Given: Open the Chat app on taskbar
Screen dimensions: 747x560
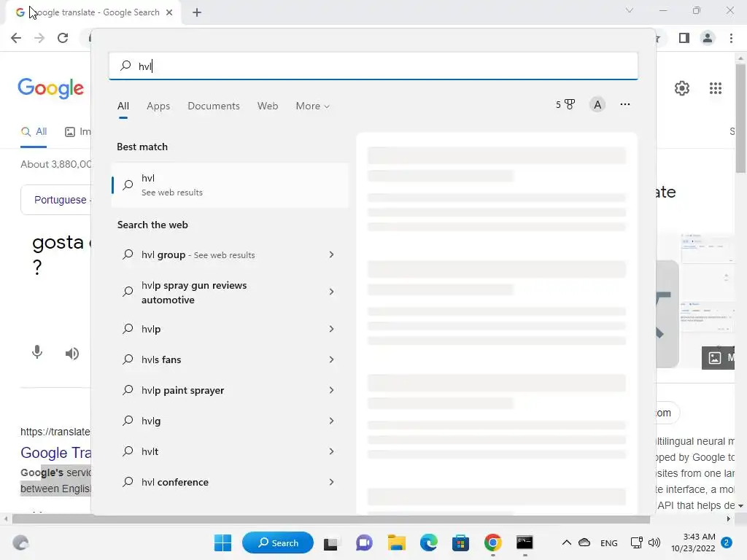Looking at the screenshot, I should point(364,542).
